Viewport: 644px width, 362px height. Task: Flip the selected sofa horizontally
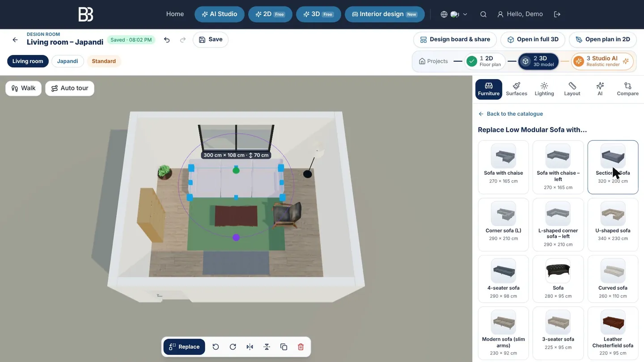click(250, 347)
